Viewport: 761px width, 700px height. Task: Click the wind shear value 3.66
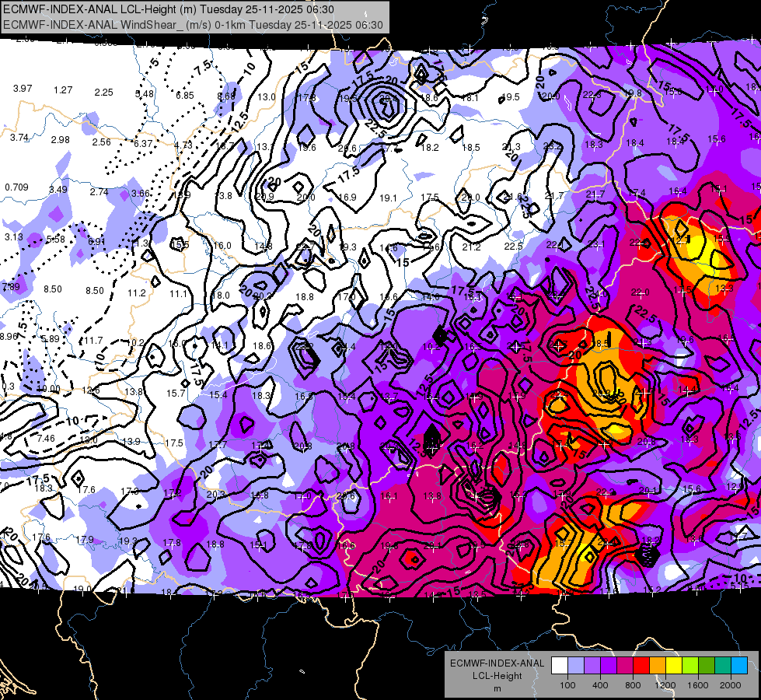[141, 194]
